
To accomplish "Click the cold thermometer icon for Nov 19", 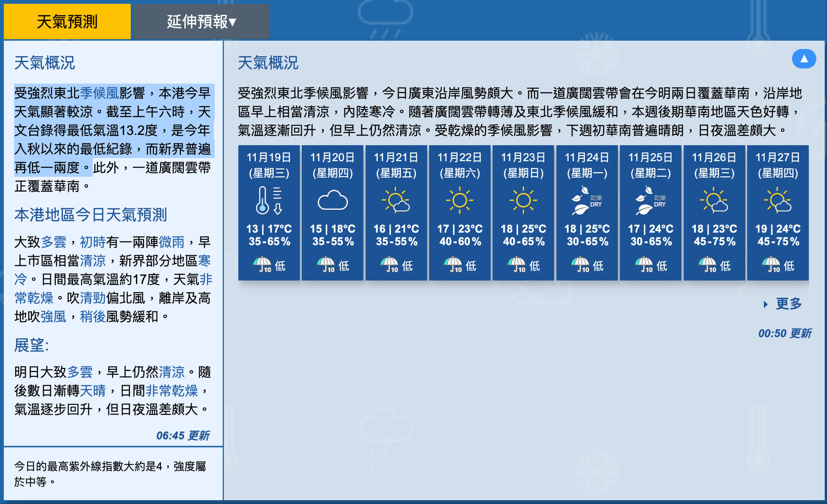I will 269,200.
